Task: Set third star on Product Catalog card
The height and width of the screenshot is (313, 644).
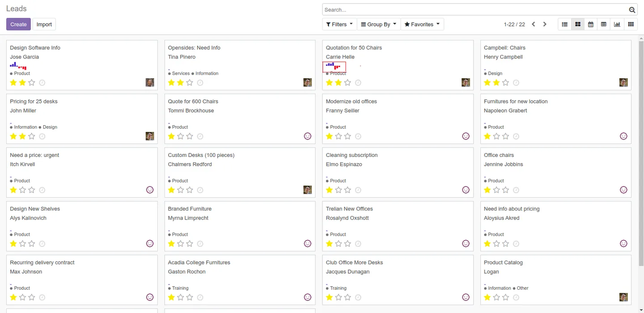Action: coord(505,297)
